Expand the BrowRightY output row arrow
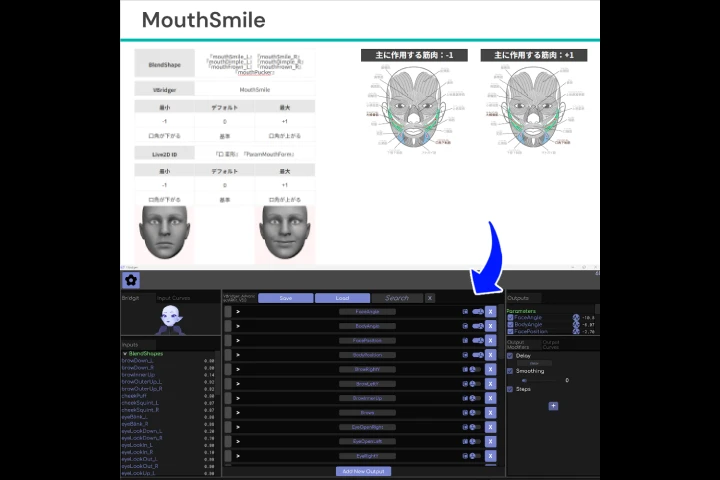 238,369
